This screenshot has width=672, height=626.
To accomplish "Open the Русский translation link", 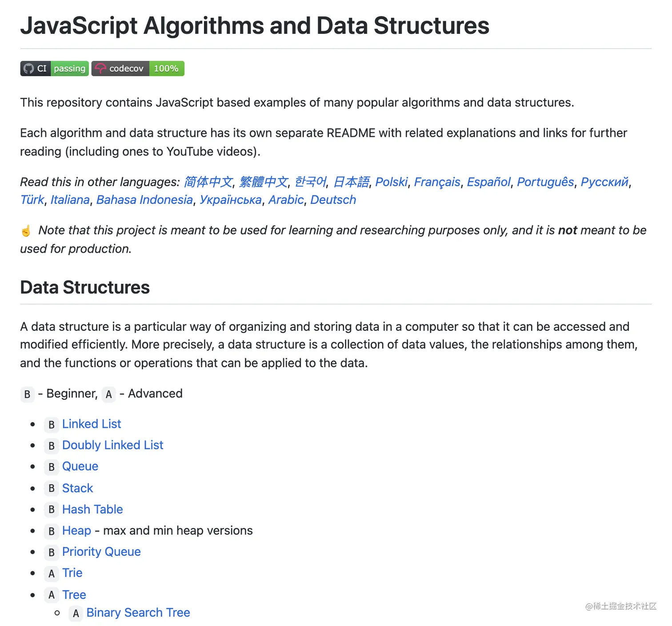I will pyautogui.click(x=604, y=182).
